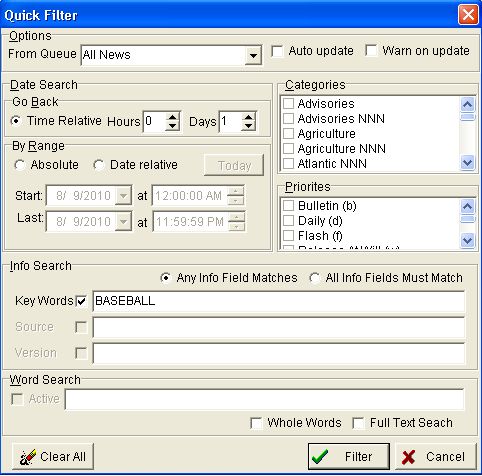This screenshot has height=476, width=482.
Task: Open the Start date picker dropdown
Action: (123, 195)
